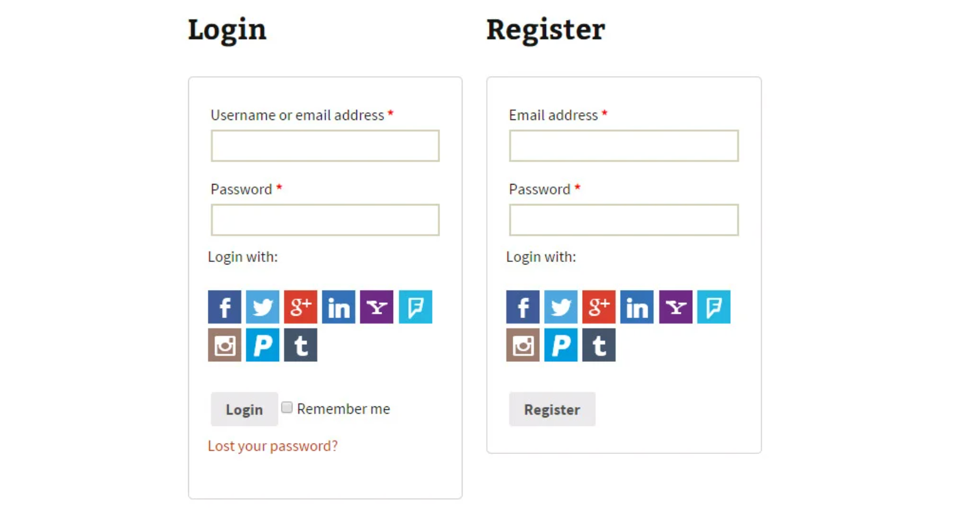The width and height of the screenshot is (980, 524).
Task: Check the Remember me checkbox
Action: [x=286, y=407]
